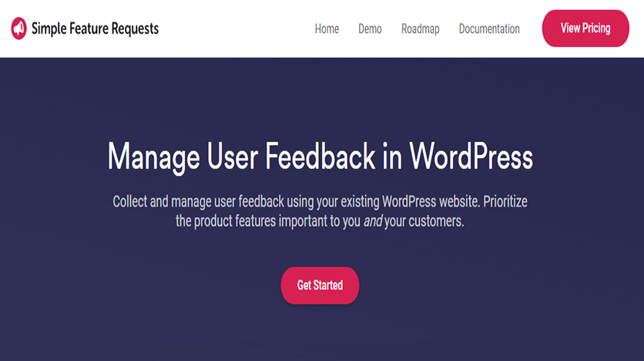Open the Demo menu item

(x=370, y=29)
